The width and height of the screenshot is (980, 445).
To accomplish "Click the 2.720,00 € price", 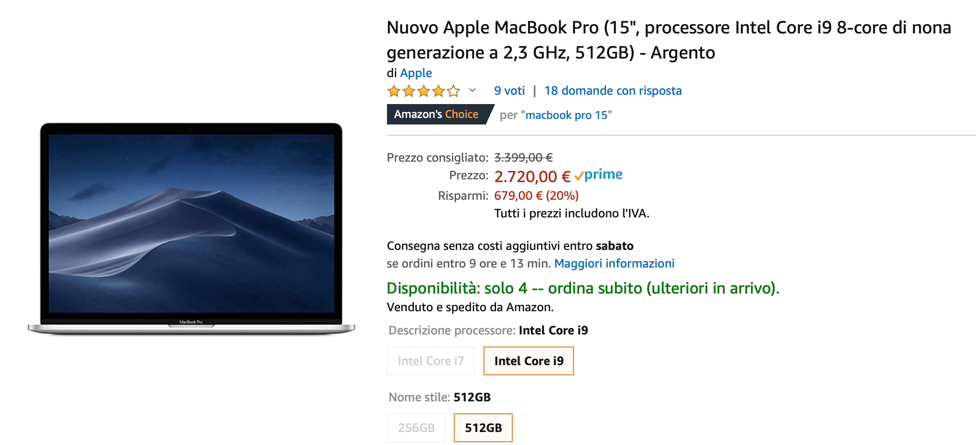I will tap(532, 177).
